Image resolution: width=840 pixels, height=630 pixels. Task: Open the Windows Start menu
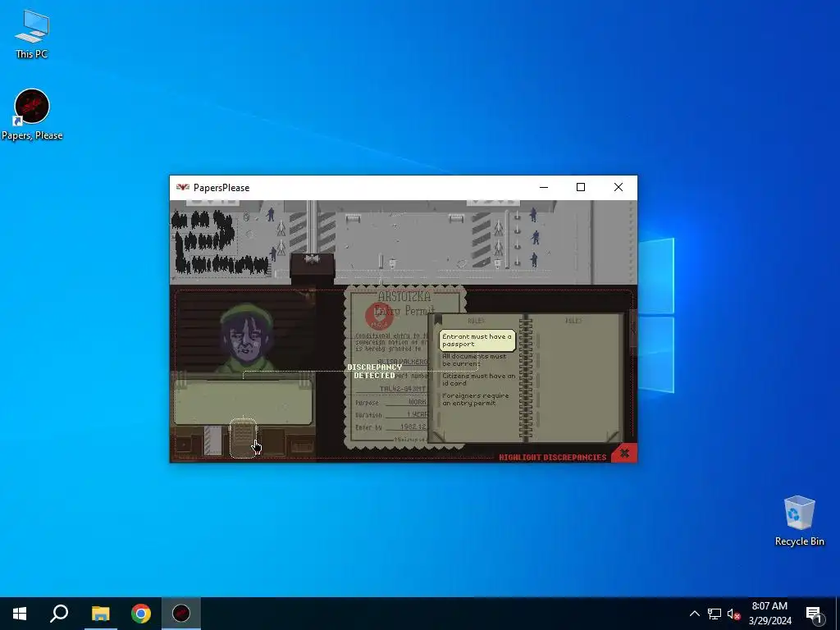20,614
